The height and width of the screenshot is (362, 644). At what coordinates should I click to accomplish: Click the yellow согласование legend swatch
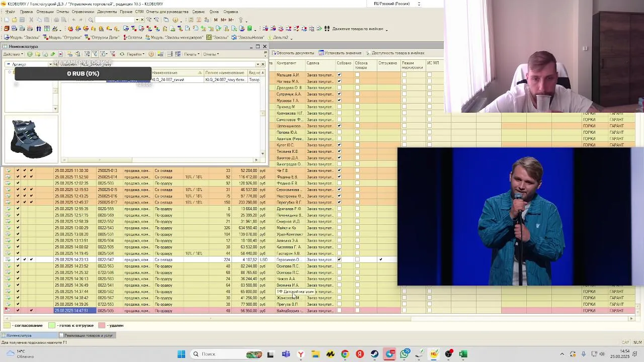point(7,325)
